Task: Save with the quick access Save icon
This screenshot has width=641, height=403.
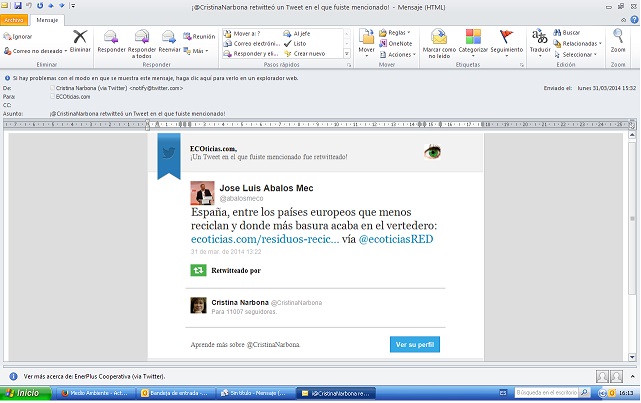Action: tap(18, 6)
